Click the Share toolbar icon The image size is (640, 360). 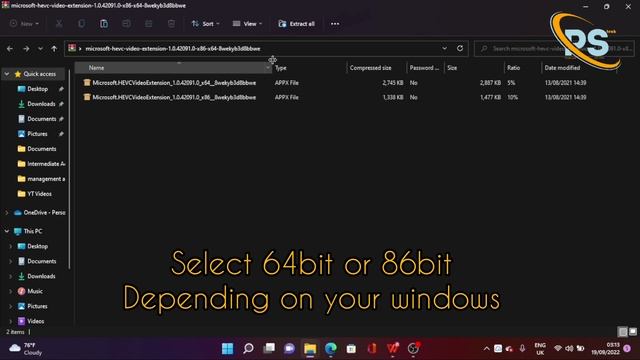click(x=149, y=24)
